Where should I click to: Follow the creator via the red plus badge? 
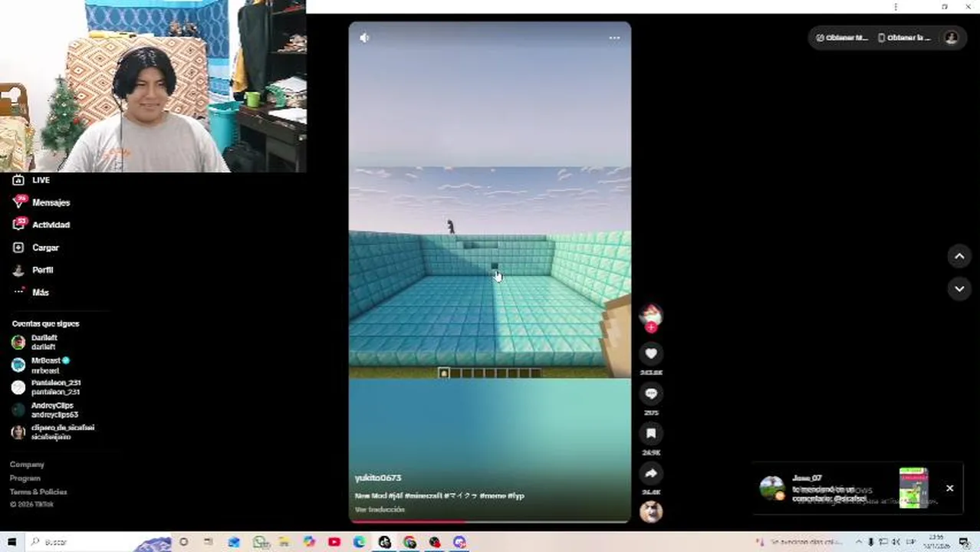pos(651,327)
